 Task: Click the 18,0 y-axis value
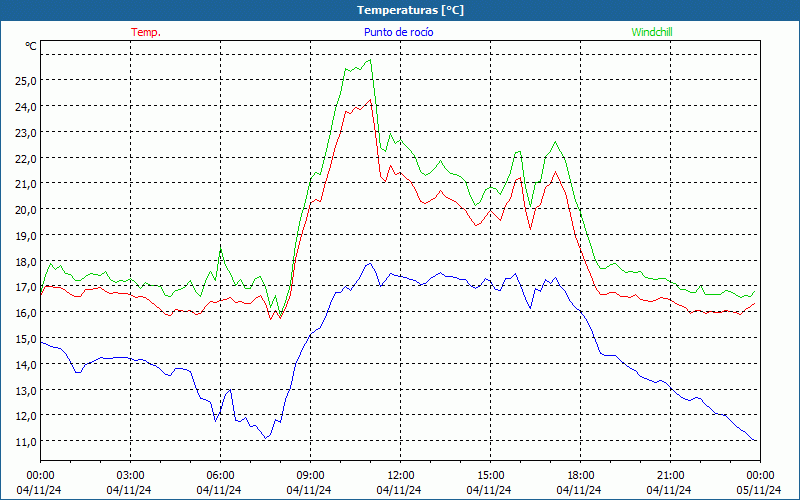(x=24, y=261)
